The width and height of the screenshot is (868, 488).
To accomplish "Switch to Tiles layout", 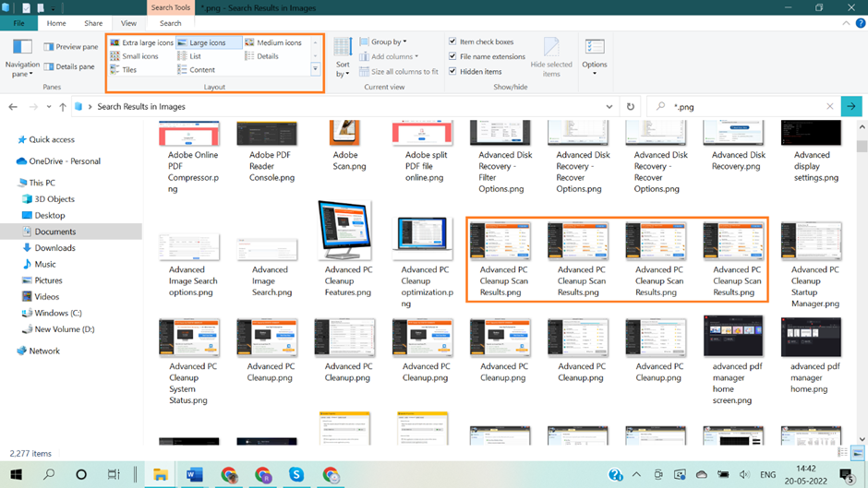I will click(x=124, y=70).
